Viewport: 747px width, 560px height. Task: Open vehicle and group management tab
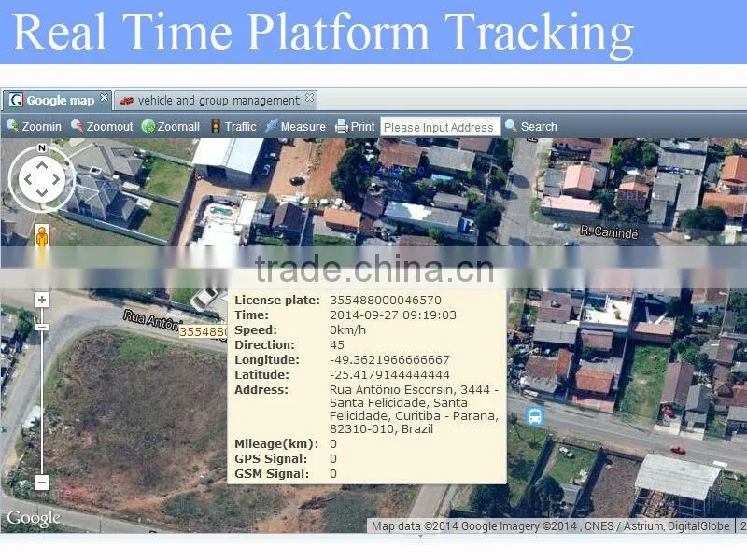click(x=216, y=100)
